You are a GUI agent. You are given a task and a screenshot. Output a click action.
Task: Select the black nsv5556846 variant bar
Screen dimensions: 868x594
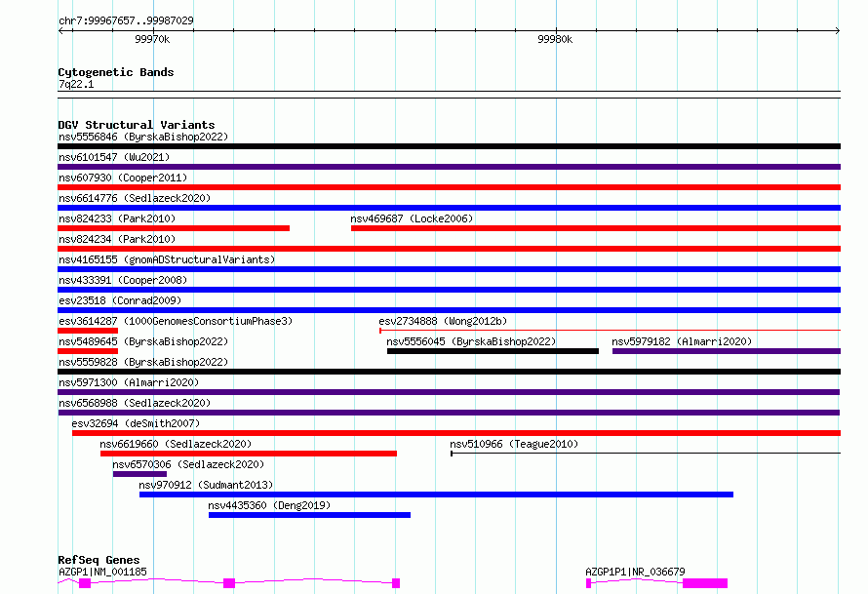pyautogui.click(x=449, y=146)
